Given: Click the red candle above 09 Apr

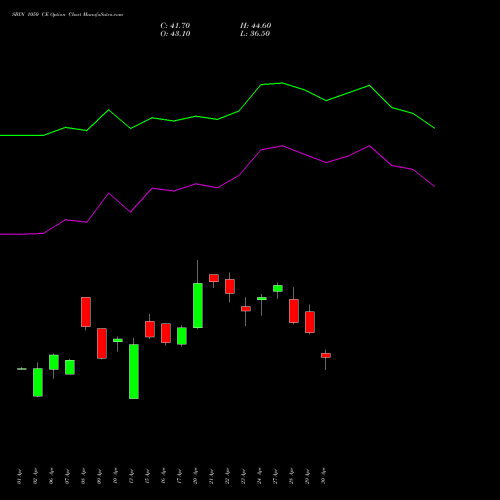Looking at the screenshot, I should click(102, 343).
